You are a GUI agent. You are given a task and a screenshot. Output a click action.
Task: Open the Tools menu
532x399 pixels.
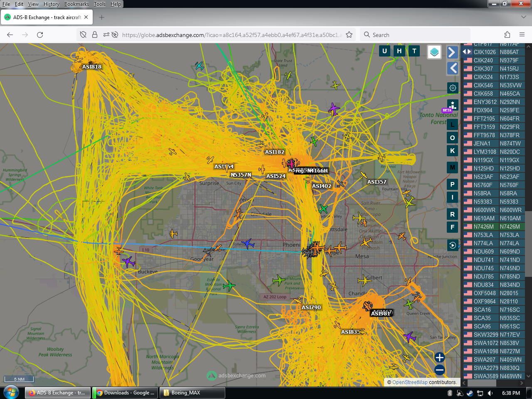coord(100,4)
